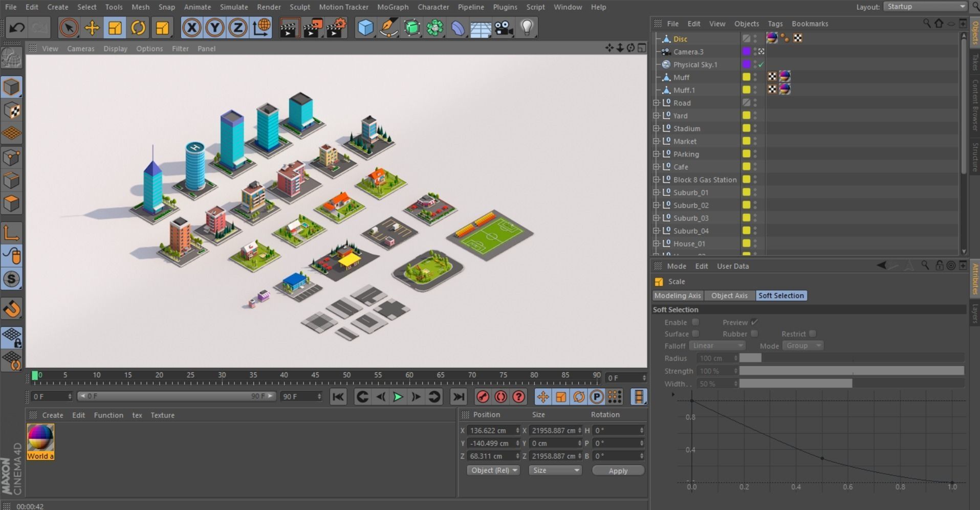The image size is (980, 510).
Task: Go to end of animation
Action: [x=459, y=397]
